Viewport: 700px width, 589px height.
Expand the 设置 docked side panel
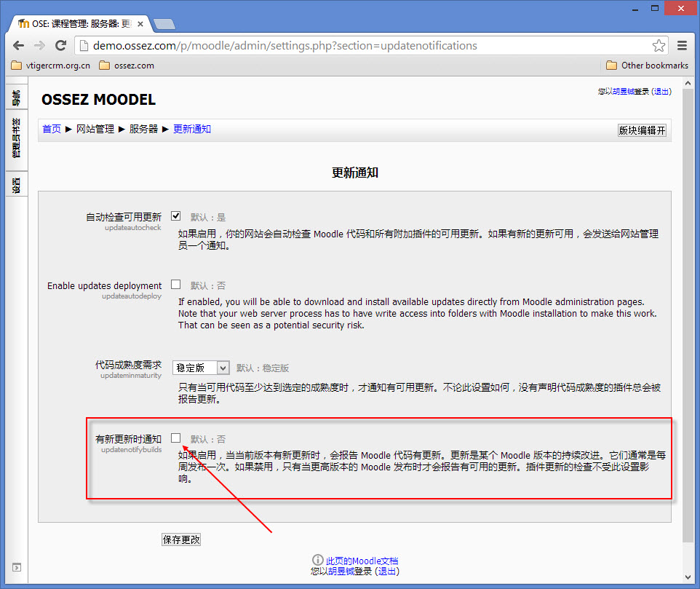[x=17, y=184]
